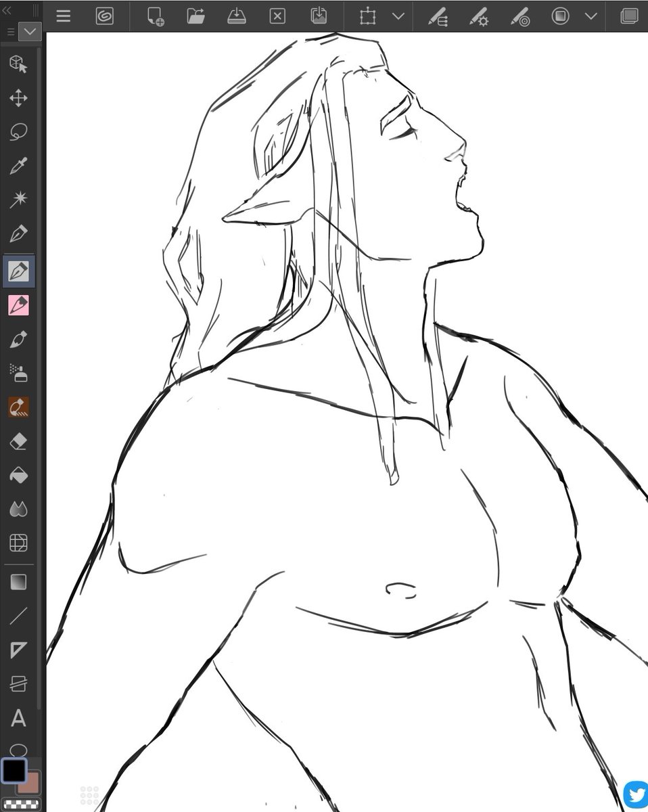Click the Scale/Rotate transform icon
The height and width of the screenshot is (812, 648).
click(x=368, y=16)
